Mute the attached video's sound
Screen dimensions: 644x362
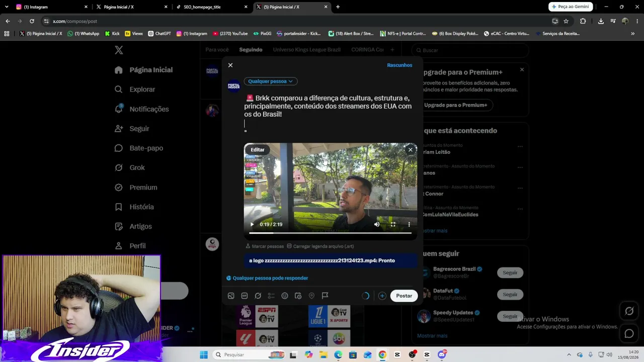[x=377, y=224]
